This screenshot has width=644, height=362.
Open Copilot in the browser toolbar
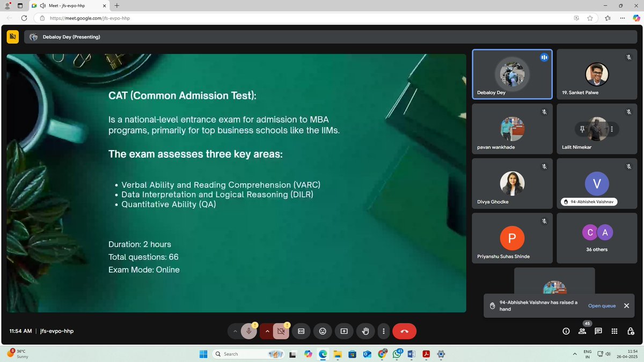pos(636,18)
